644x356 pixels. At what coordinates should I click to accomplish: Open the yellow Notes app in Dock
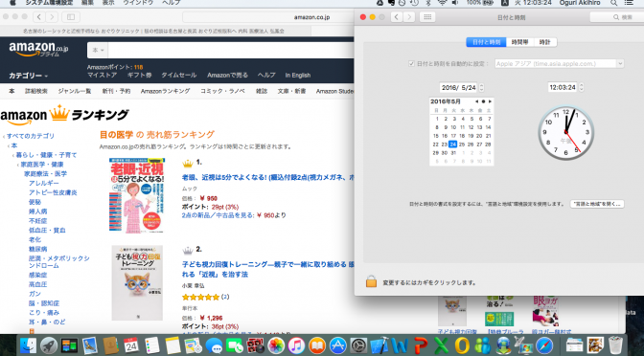[x=172, y=345]
